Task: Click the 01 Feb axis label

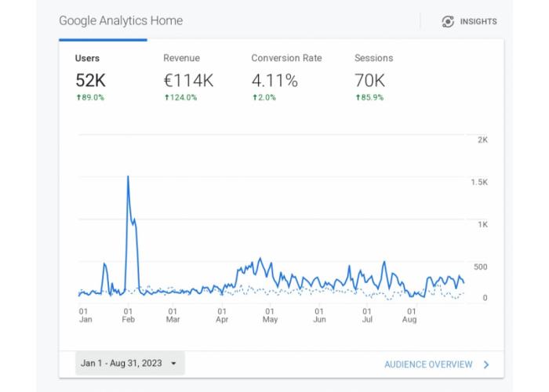Action: click(x=128, y=315)
